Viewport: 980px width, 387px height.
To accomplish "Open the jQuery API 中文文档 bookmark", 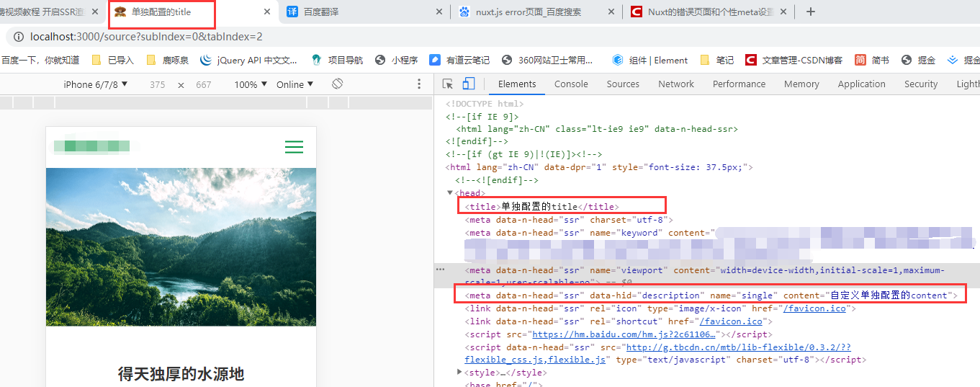I will [x=248, y=60].
